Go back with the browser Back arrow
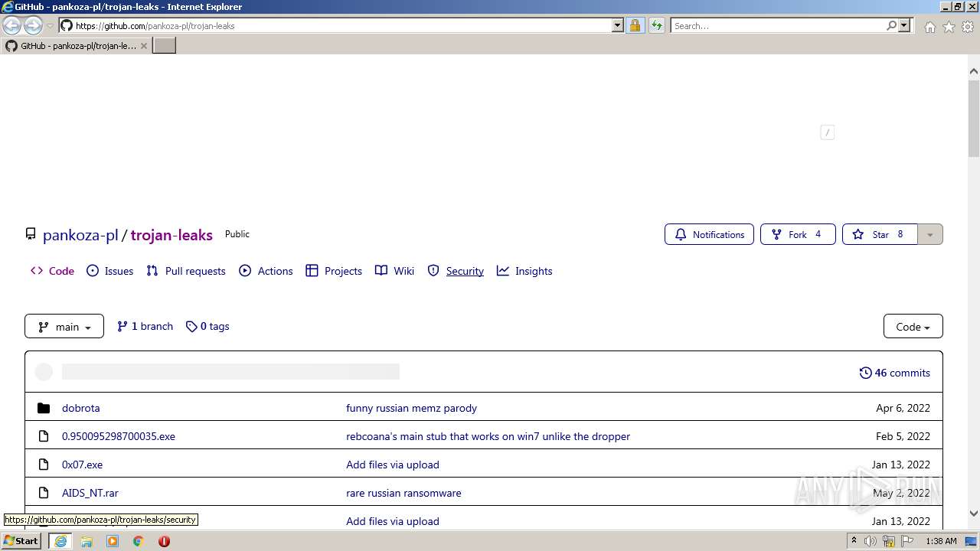 click(x=11, y=26)
